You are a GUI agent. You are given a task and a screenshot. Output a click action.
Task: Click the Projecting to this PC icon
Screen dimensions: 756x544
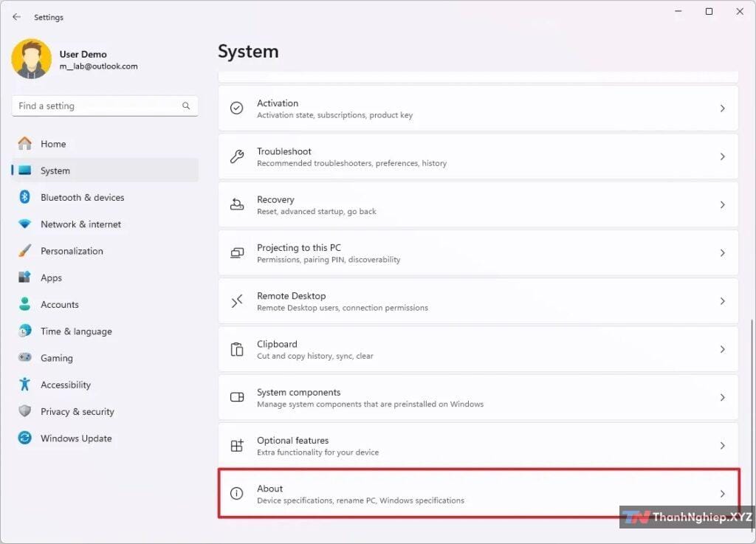[x=236, y=253]
